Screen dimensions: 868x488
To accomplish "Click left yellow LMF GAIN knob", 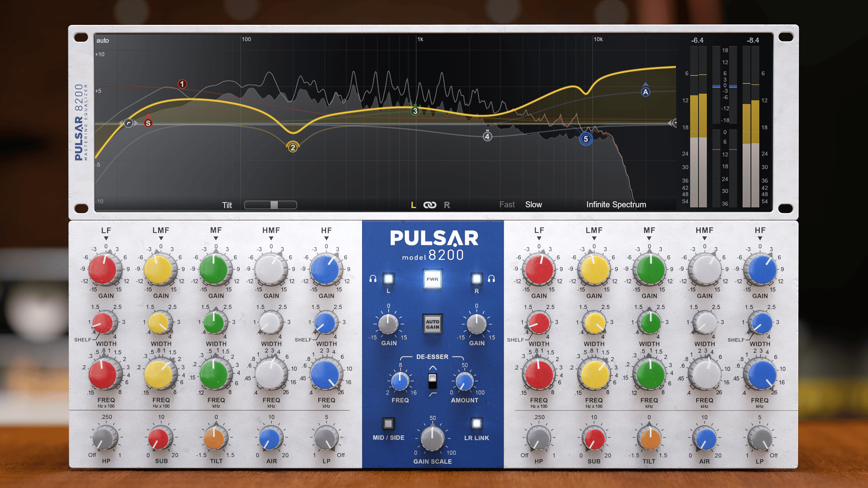I will [x=160, y=270].
